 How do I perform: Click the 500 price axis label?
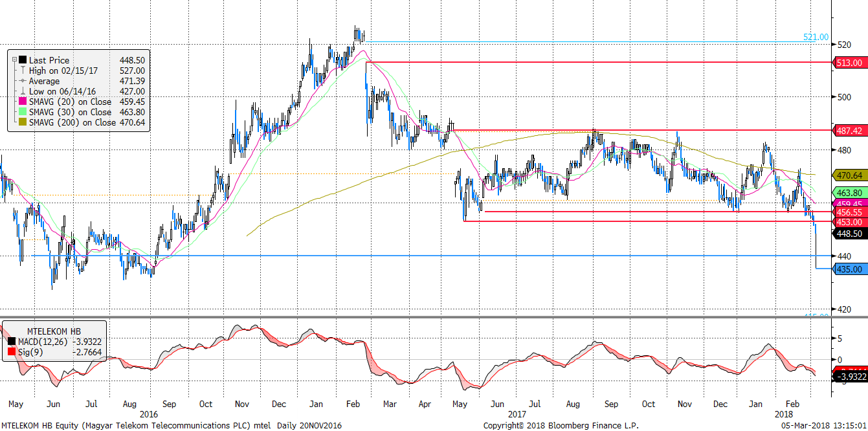(x=844, y=97)
